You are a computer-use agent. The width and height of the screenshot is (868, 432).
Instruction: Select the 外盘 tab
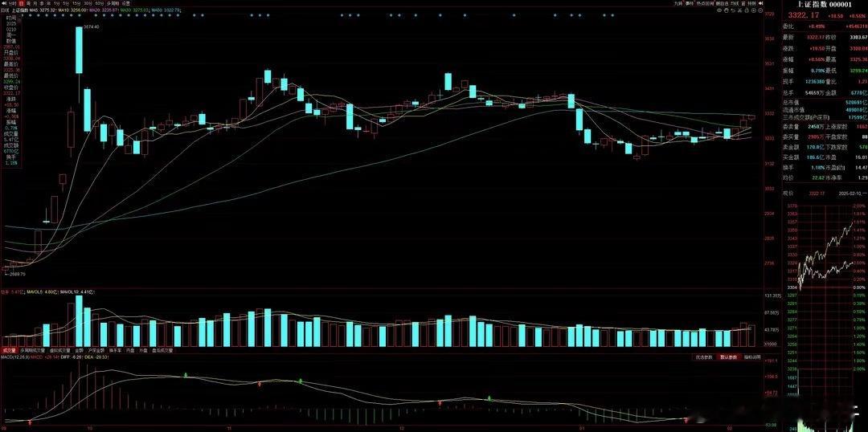pyautogui.click(x=143, y=351)
